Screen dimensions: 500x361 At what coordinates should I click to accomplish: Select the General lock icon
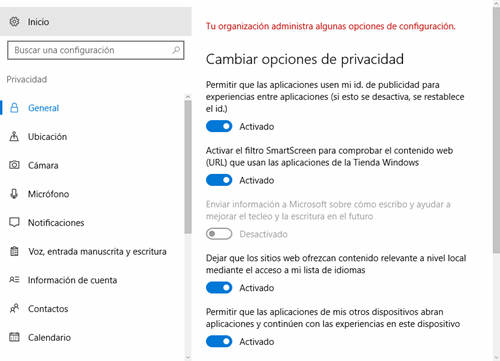(x=14, y=108)
